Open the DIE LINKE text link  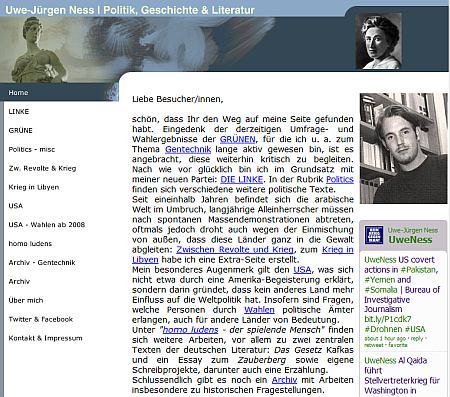(242, 179)
